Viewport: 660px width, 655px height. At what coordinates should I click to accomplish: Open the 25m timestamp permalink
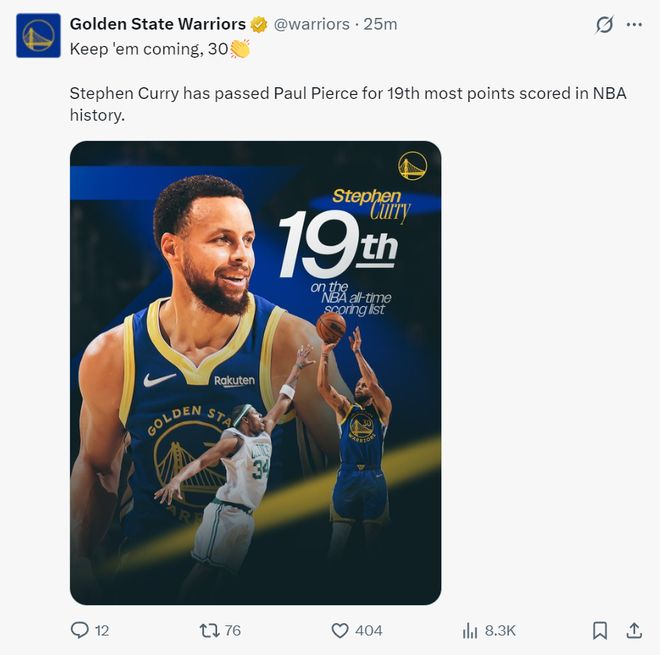(380, 24)
